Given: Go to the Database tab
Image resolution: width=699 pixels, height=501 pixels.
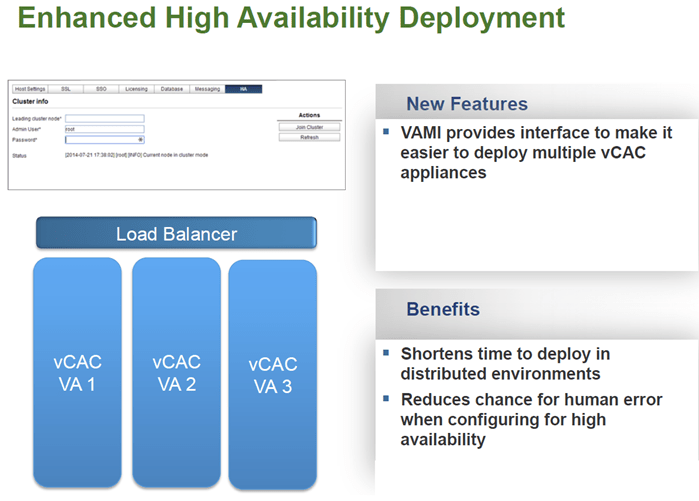Looking at the screenshot, I should (x=172, y=89).
